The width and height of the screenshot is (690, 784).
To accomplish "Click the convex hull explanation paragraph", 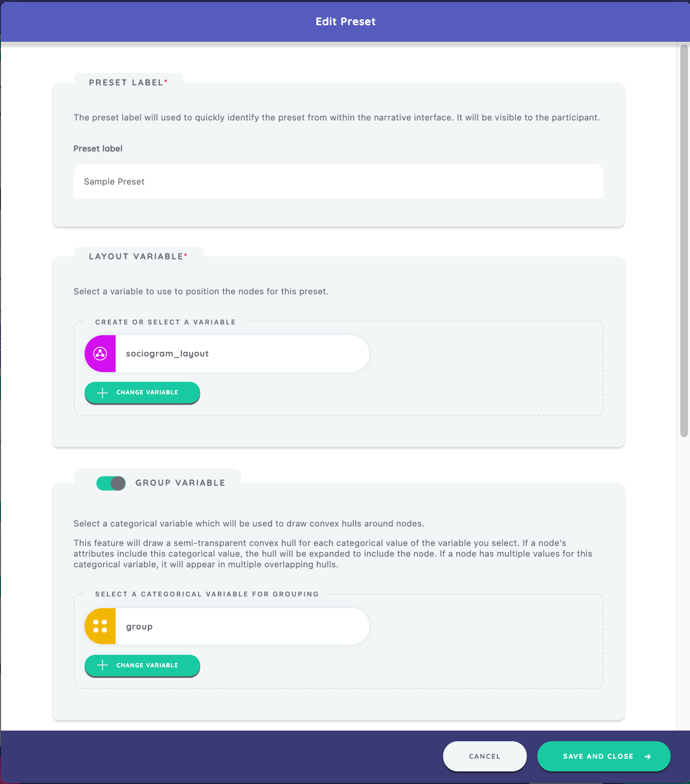I will (x=333, y=554).
